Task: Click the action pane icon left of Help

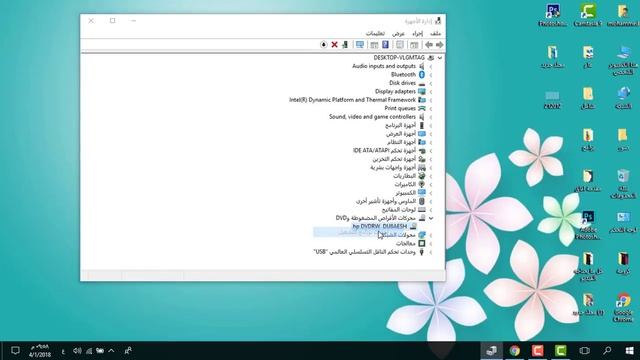Action: coord(374,44)
